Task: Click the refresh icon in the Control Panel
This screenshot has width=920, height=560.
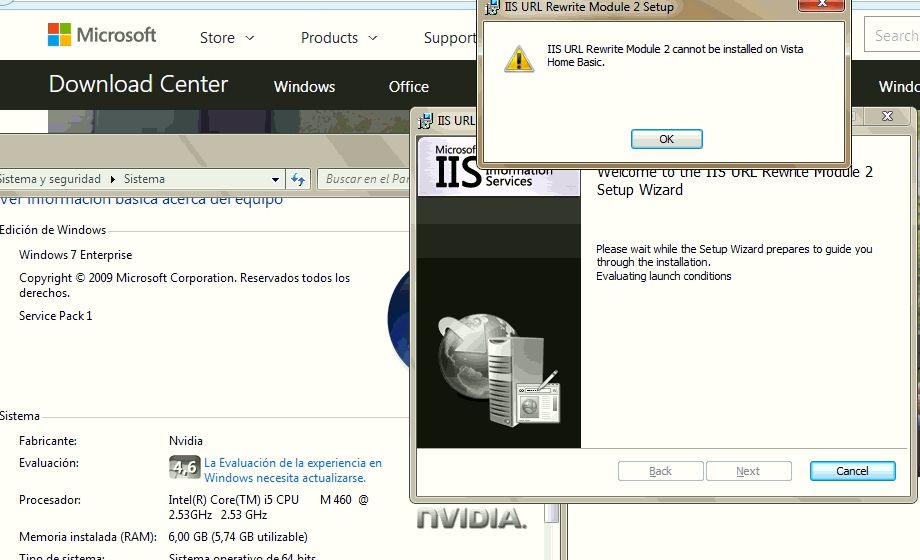Action: pos(298,180)
